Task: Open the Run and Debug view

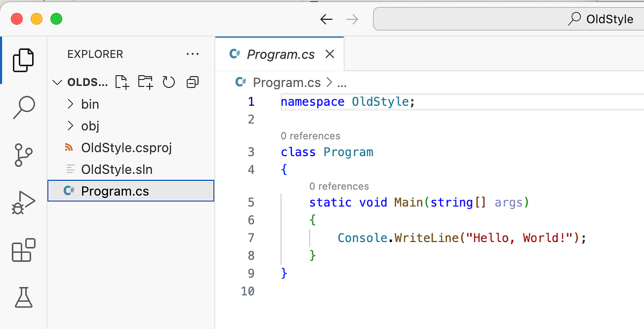Action: click(23, 203)
